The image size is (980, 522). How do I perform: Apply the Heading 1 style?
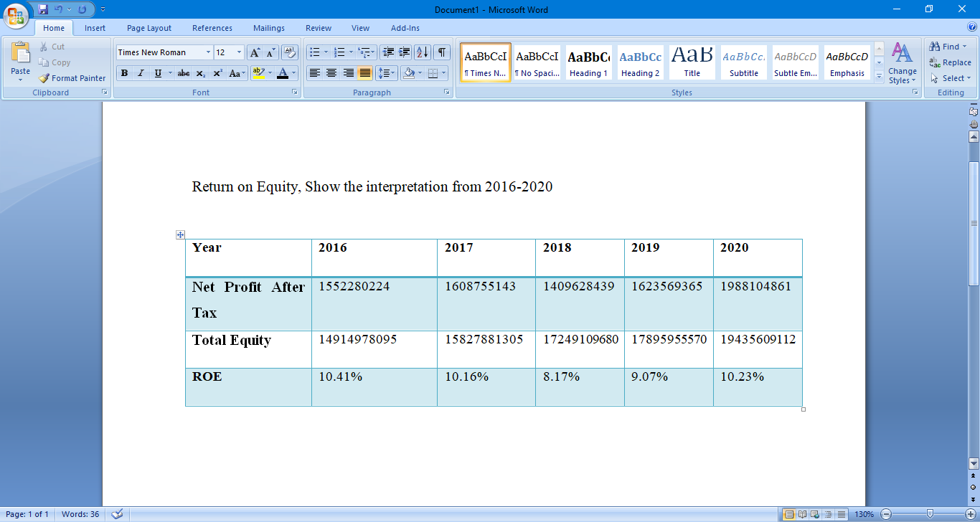[589, 62]
